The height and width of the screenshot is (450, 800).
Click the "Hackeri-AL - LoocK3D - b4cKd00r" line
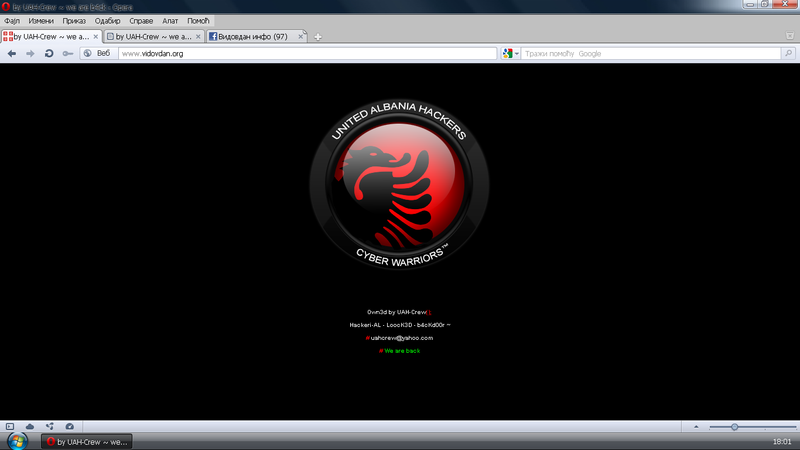pyautogui.click(x=400, y=325)
